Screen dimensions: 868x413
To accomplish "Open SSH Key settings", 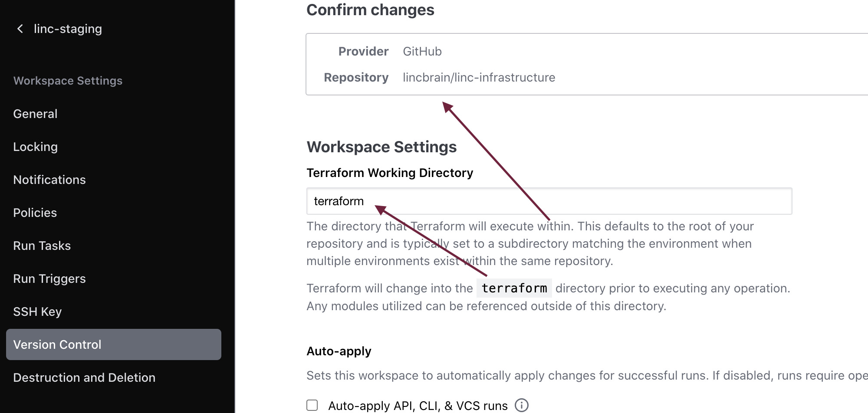I will pyautogui.click(x=37, y=311).
